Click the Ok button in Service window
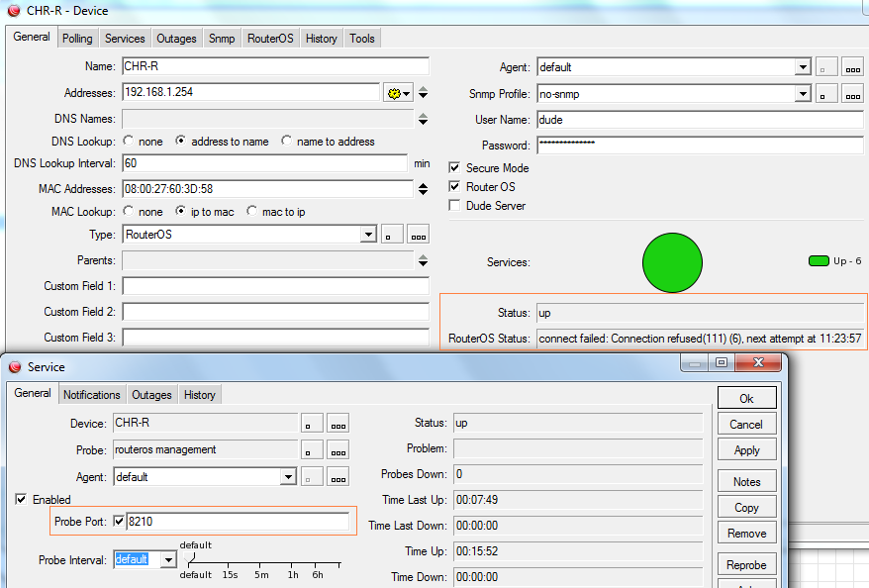Viewport: 869px width, 588px height. coord(746,399)
